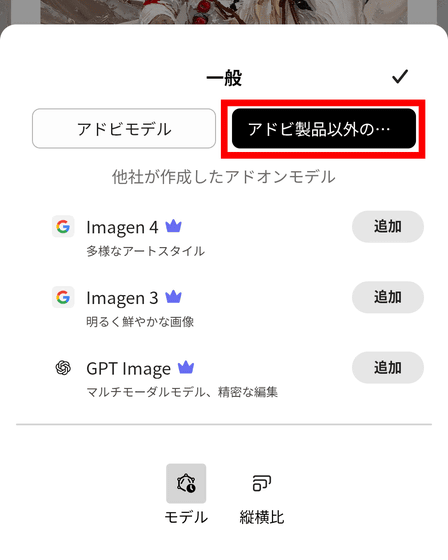This screenshot has height=560, width=448.
Task: Click the 一般 sheet title
Action: tap(224, 78)
